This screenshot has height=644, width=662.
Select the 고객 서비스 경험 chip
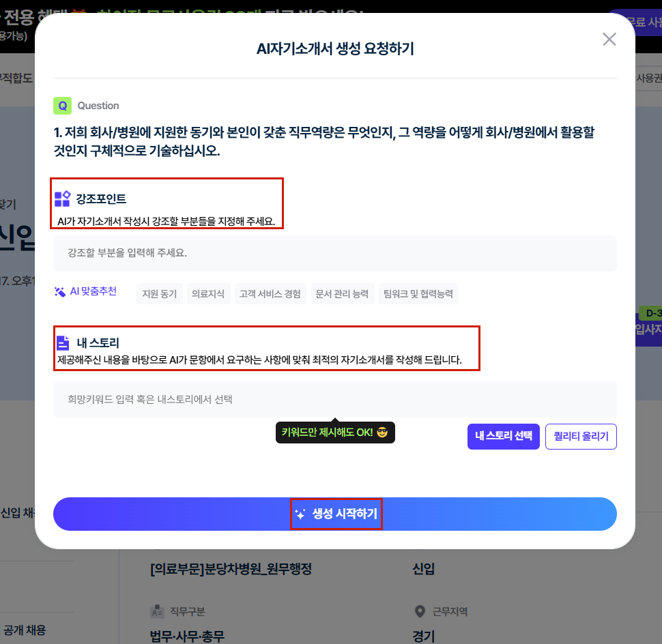pos(270,294)
